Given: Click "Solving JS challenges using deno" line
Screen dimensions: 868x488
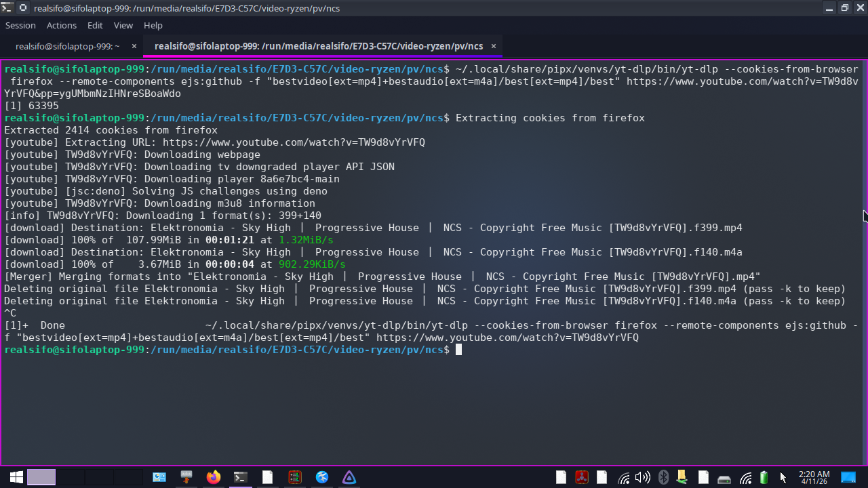Looking at the screenshot, I should [x=165, y=191].
